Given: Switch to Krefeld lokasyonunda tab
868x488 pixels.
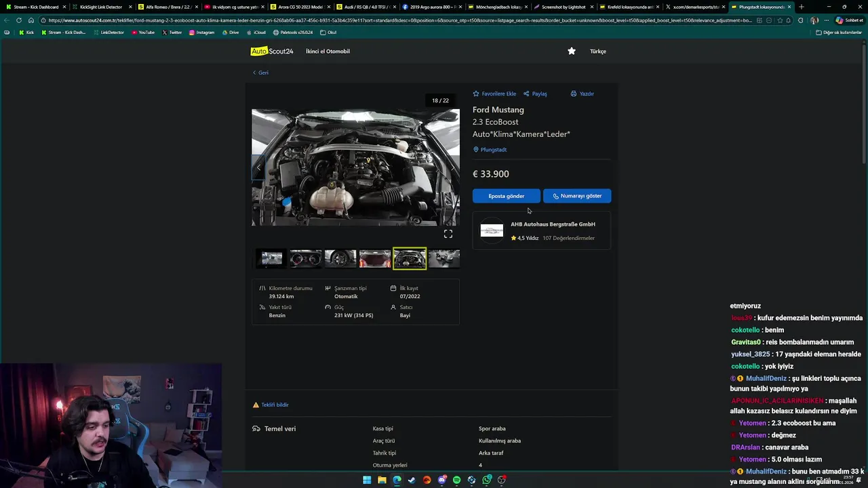Looking at the screenshot, I should tap(629, 7).
